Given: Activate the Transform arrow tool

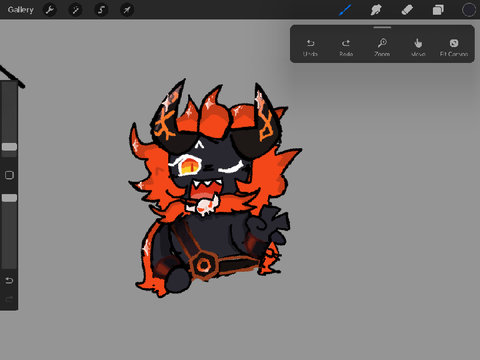Looking at the screenshot, I should (127, 10).
